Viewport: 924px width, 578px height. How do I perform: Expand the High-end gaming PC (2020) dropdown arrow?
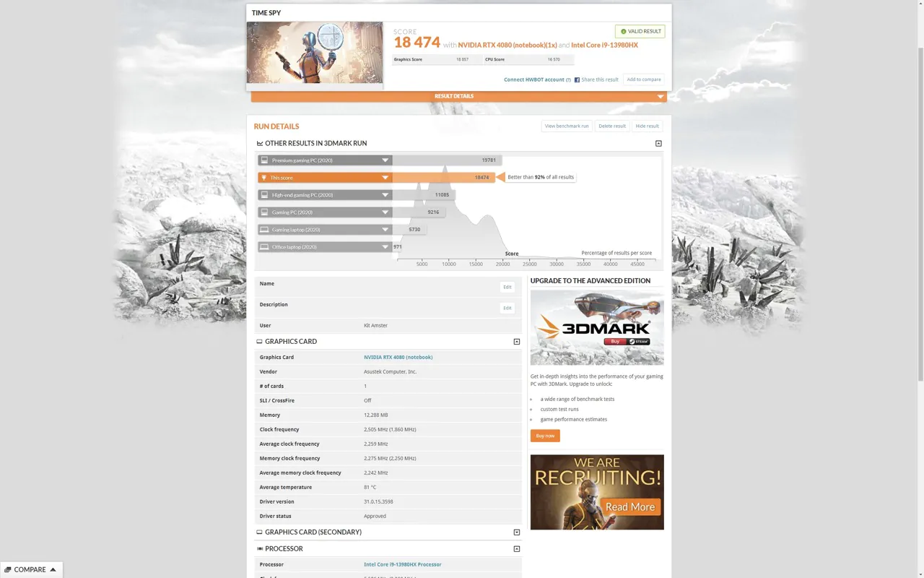tap(385, 195)
